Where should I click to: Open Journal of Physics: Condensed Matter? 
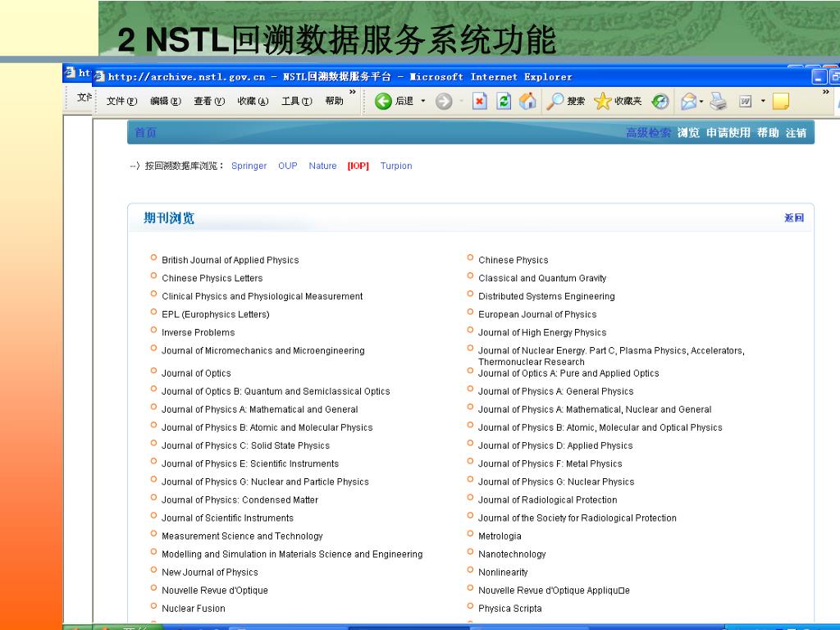coord(240,500)
